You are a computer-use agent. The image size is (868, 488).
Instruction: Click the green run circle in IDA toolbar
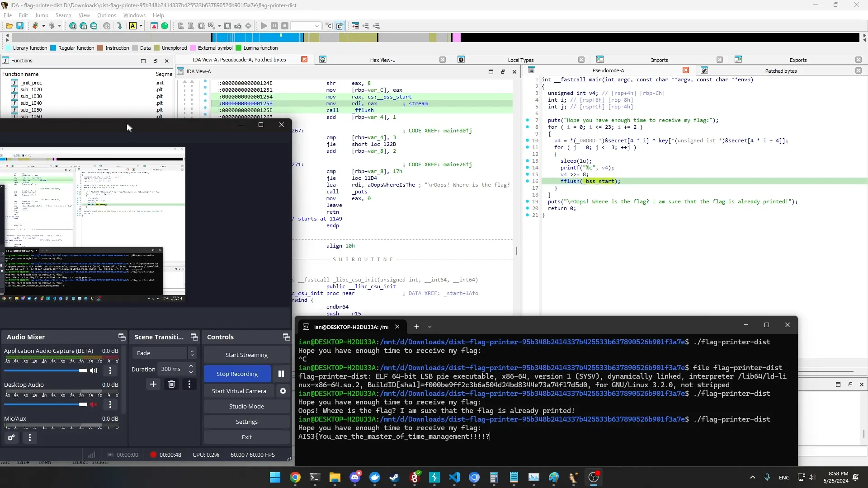[x=165, y=26]
